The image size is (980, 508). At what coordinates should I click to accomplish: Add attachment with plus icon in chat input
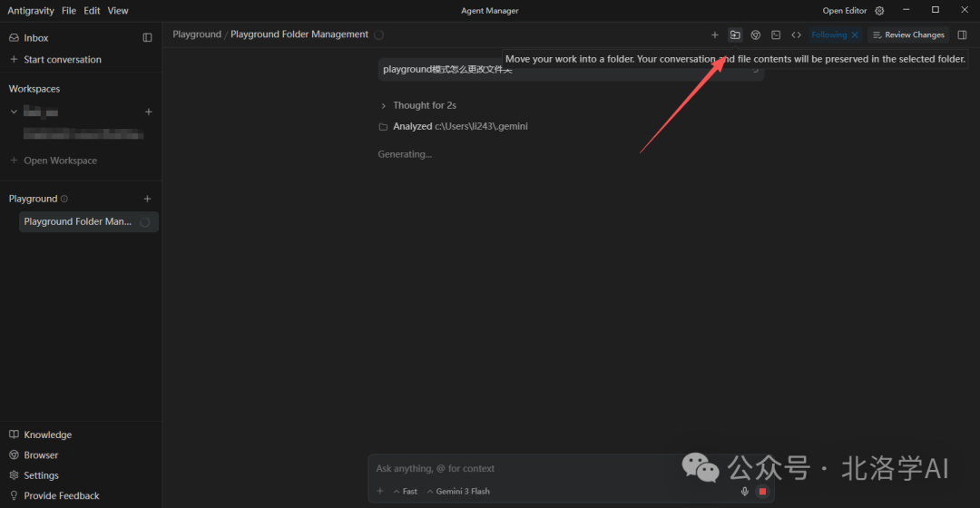pos(380,492)
